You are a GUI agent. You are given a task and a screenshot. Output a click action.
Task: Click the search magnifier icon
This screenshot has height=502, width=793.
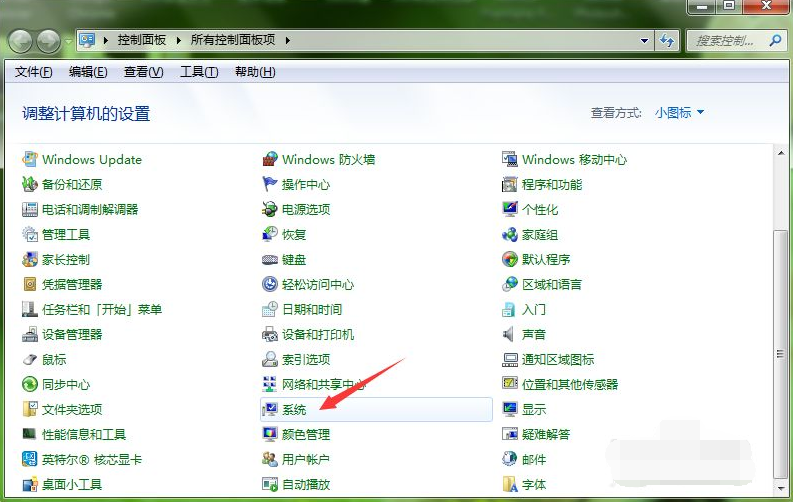(x=775, y=40)
